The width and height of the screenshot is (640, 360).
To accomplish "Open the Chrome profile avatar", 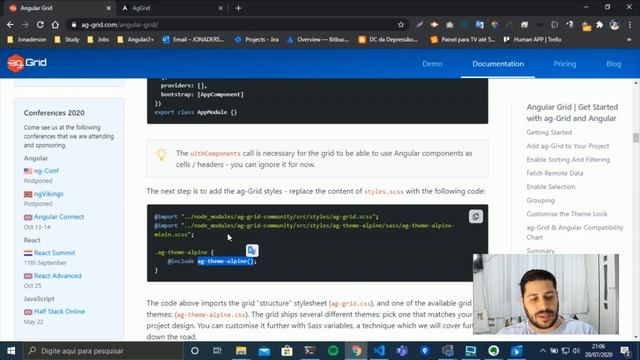I will coord(614,25).
